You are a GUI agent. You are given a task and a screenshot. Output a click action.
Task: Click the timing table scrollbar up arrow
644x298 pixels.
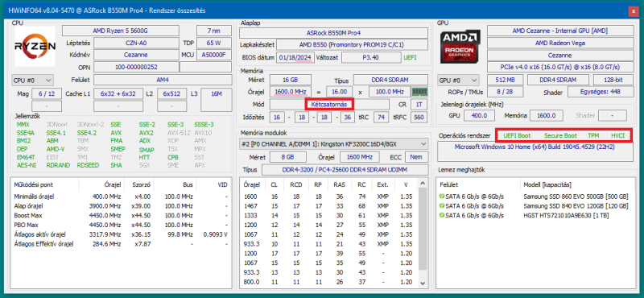(423, 183)
